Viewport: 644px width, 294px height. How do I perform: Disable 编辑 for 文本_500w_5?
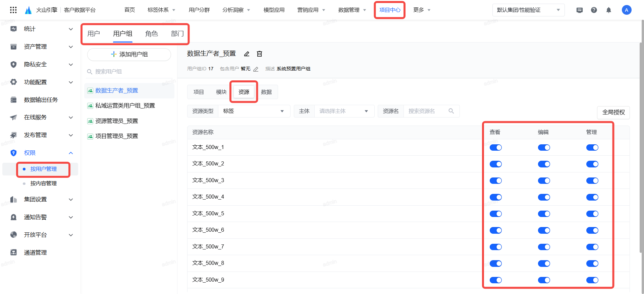(x=544, y=214)
